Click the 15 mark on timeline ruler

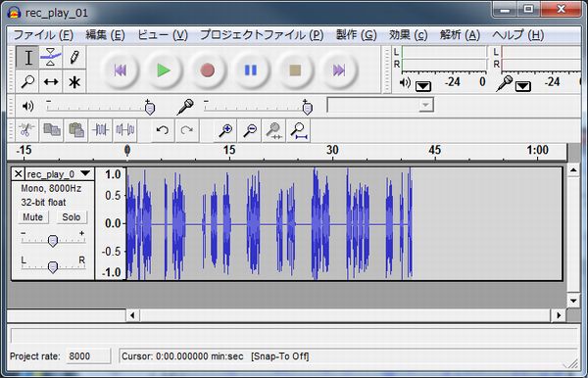tap(229, 150)
